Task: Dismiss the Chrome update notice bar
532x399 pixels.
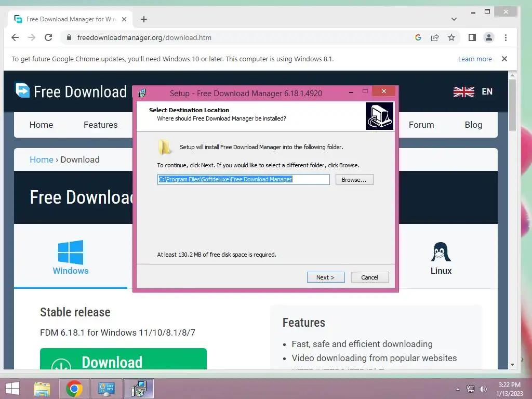Action: pyautogui.click(x=504, y=59)
